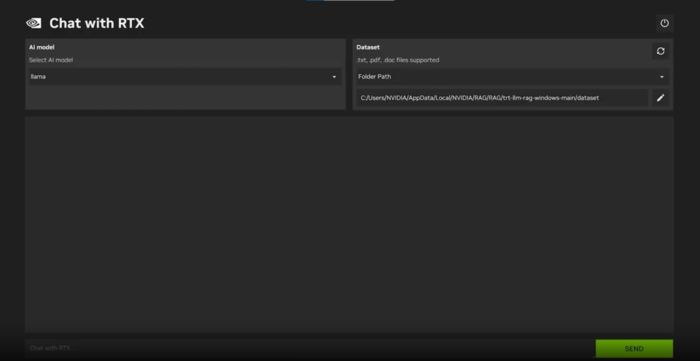Expand the llama model dropdown arrow

tap(334, 77)
